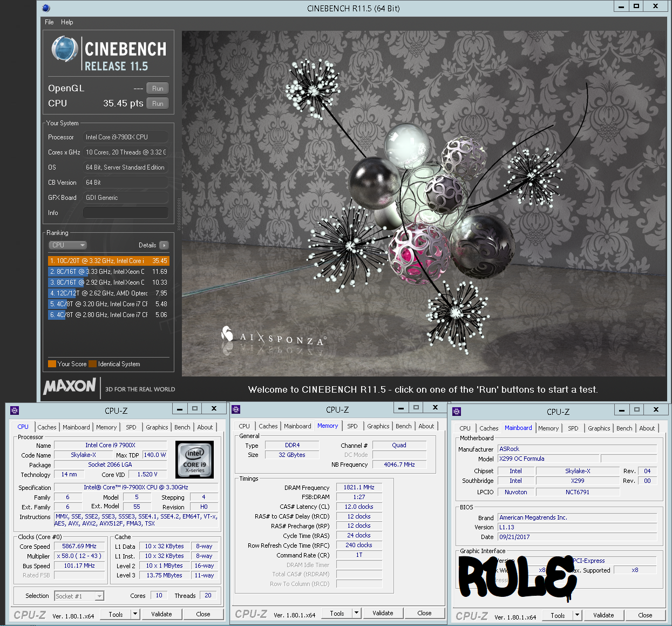Click the left CPU-Z window title icon
This screenshot has width=672, height=626.
(x=15, y=410)
